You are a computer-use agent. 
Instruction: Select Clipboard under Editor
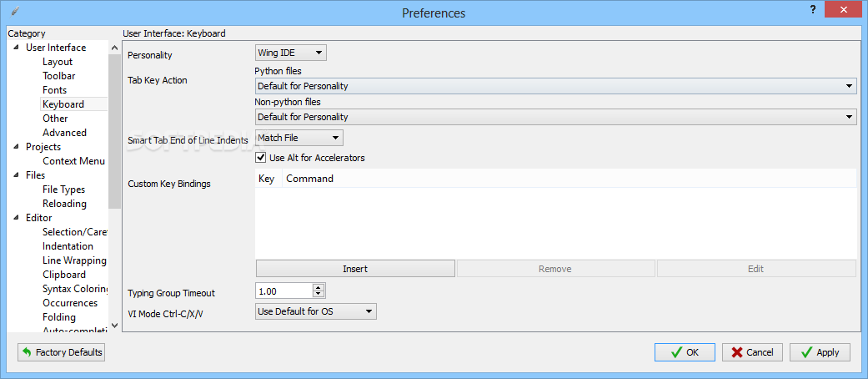tap(63, 275)
